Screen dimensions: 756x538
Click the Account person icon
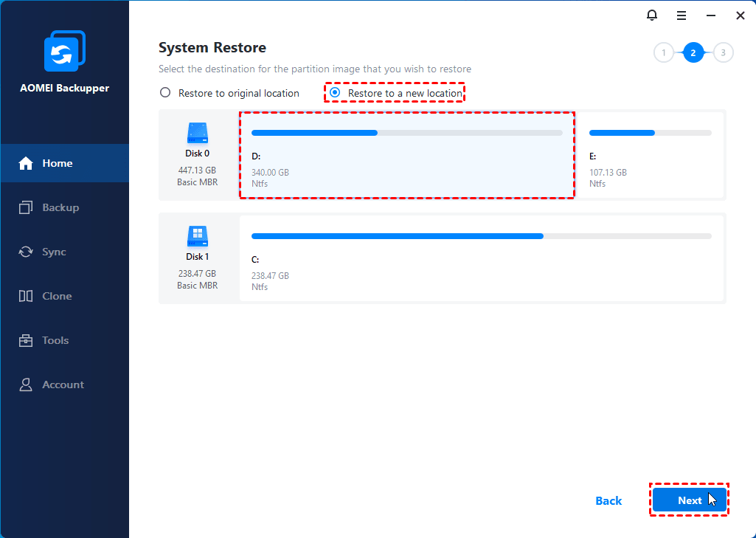(x=26, y=384)
